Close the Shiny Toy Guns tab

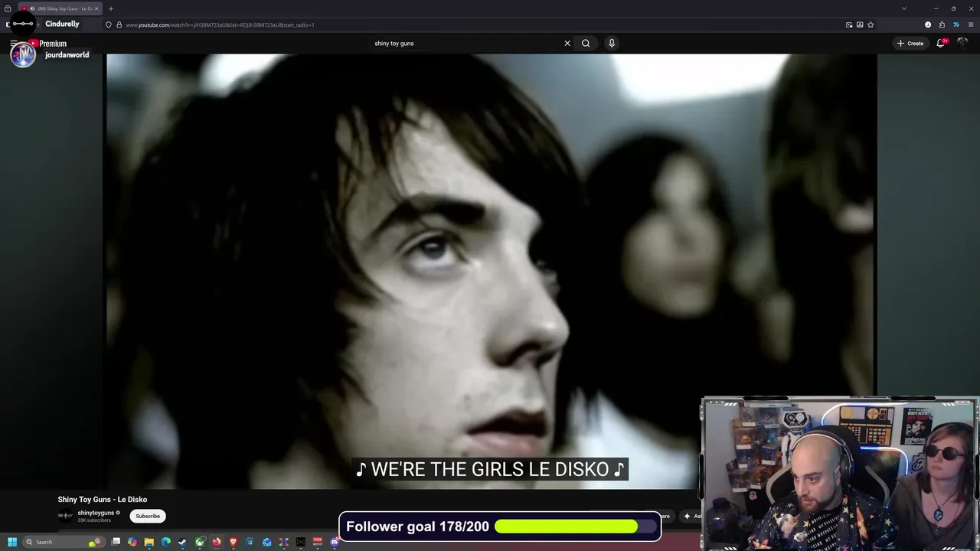[96, 8]
